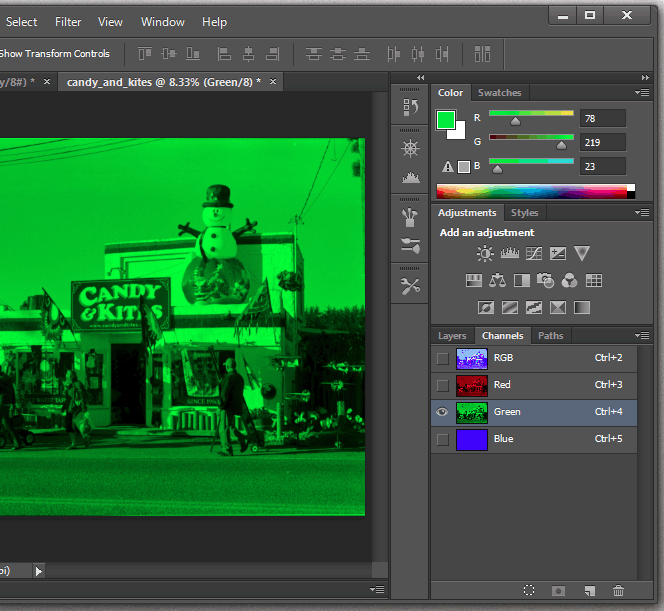This screenshot has width=664, height=611.
Task: Show the Blue channel visibility box
Action: 443,440
